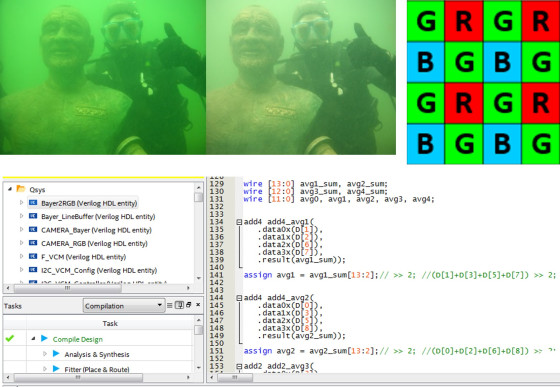
Task: Click the F_VCM entity icon
Action: pyautogui.click(x=33, y=256)
